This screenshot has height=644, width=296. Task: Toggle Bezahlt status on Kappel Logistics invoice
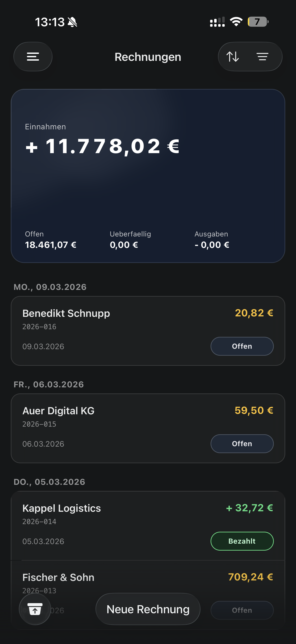tap(242, 541)
